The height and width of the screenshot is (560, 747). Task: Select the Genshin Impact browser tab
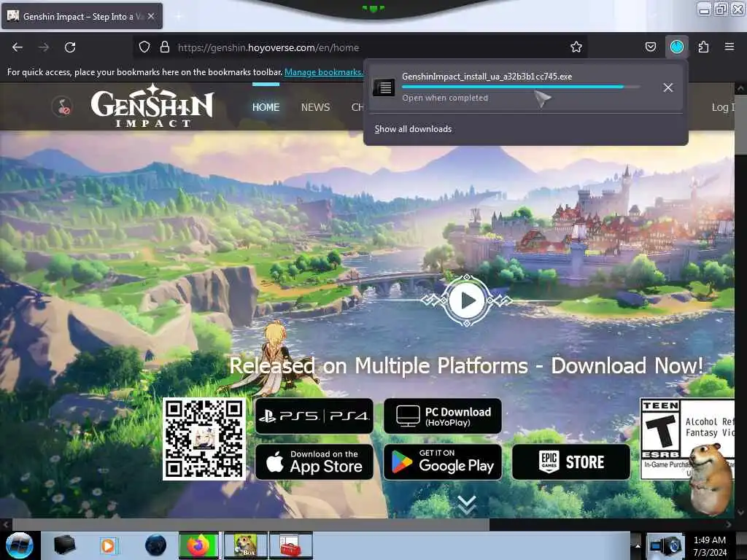coord(82,16)
